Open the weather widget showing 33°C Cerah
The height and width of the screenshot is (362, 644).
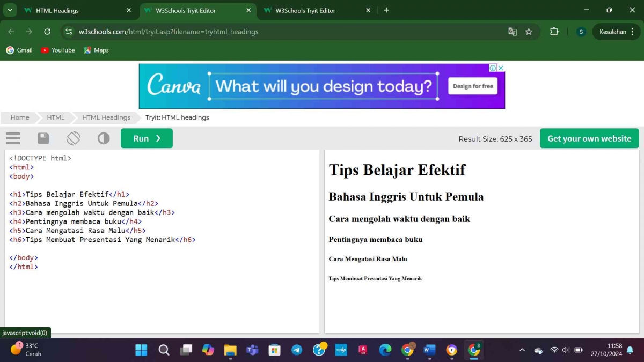click(26, 350)
